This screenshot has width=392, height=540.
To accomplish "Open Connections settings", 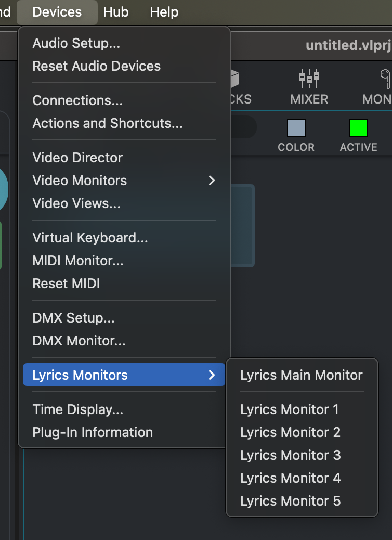I will coord(77,100).
